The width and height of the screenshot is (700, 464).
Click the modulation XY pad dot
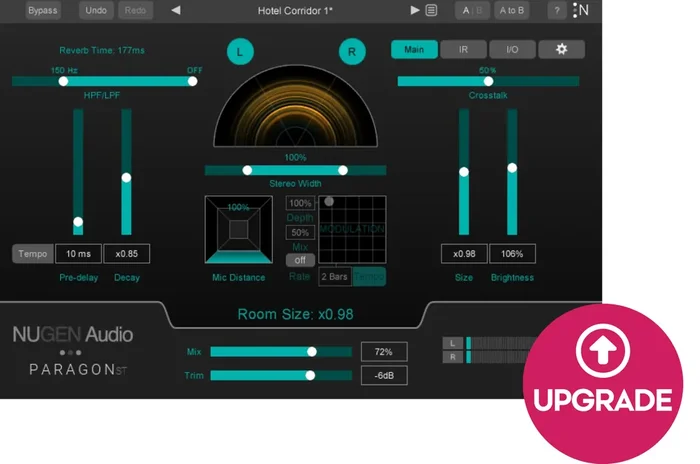(329, 201)
